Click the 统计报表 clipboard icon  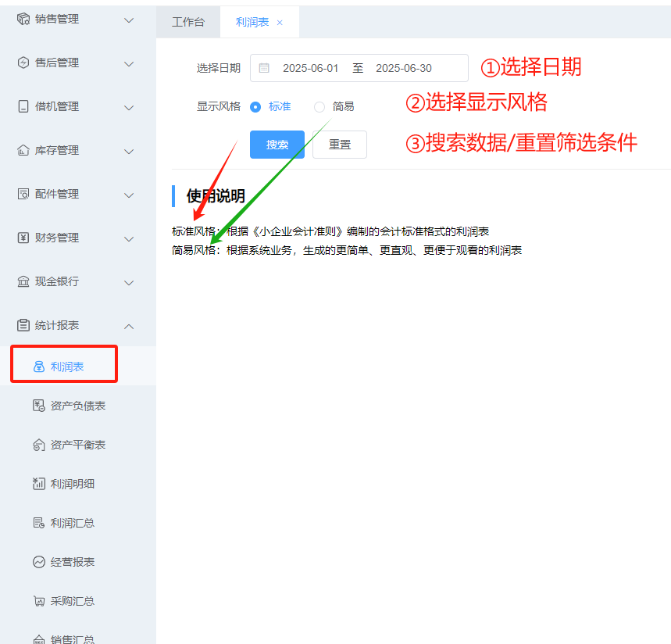click(x=23, y=325)
